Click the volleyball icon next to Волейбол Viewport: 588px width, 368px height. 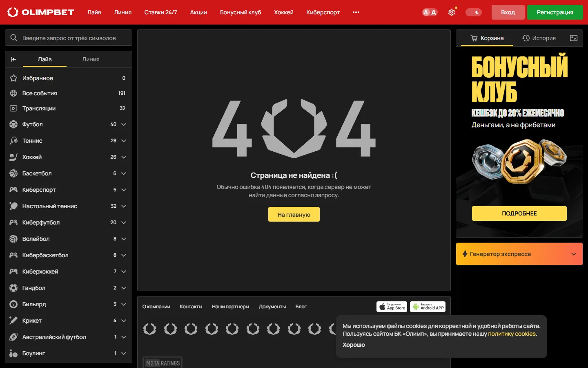pyautogui.click(x=13, y=239)
